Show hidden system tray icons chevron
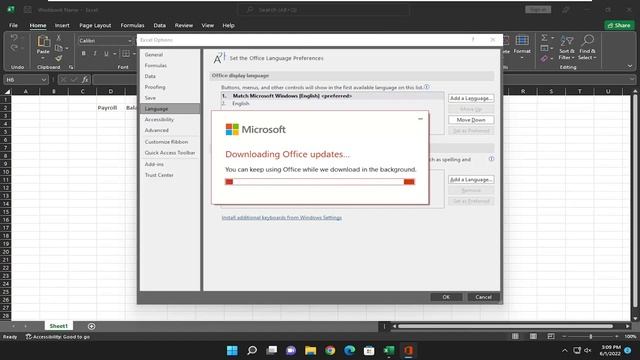 click(x=564, y=350)
